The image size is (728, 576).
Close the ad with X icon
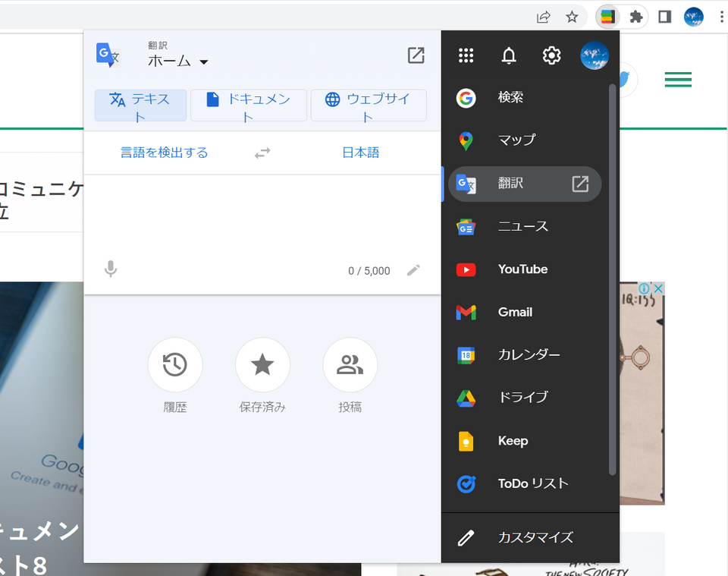coord(658,288)
